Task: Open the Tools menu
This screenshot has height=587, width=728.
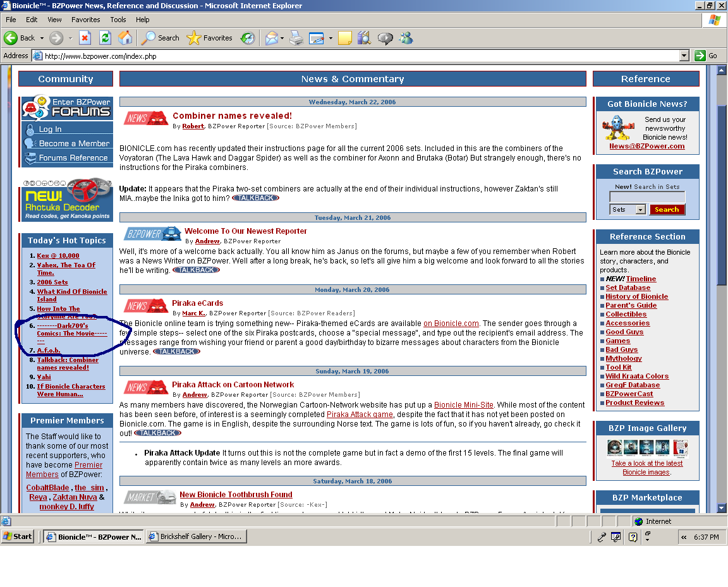Action: click(x=118, y=20)
